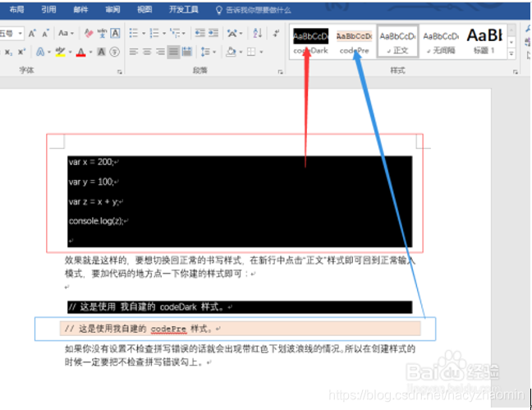Image resolution: width=532 pixels, height=410 pixels.
Task: Open the Font (字体) dialog launcher
Action: (120, 71)
